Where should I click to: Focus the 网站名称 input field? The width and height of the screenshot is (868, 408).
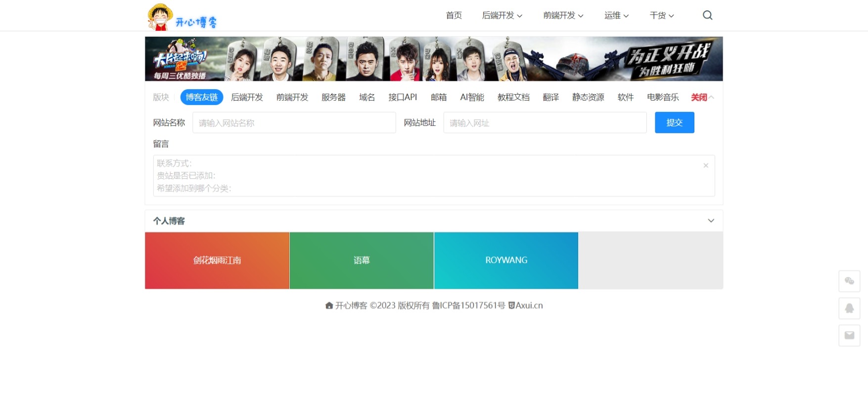(x=294, y=123)
